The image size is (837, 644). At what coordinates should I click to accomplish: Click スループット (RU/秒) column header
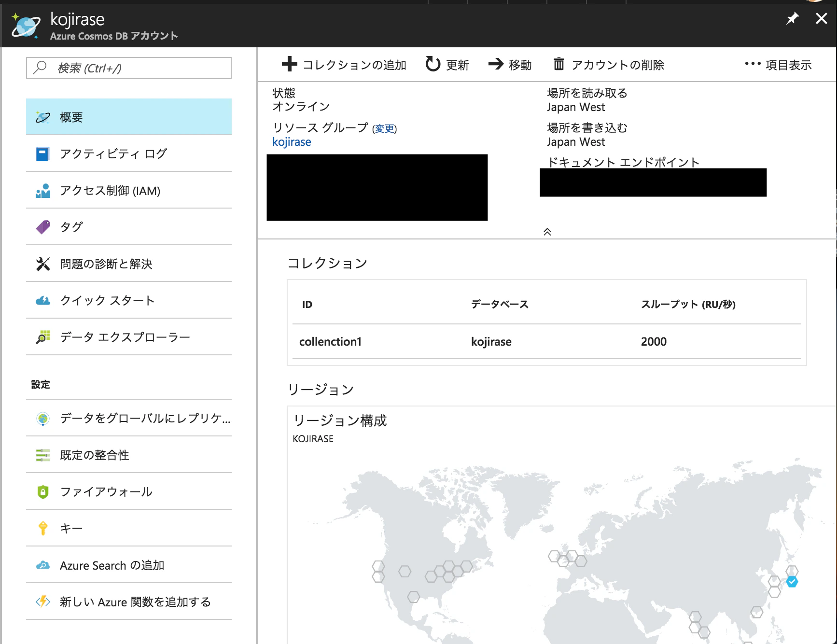pos(688,304)
